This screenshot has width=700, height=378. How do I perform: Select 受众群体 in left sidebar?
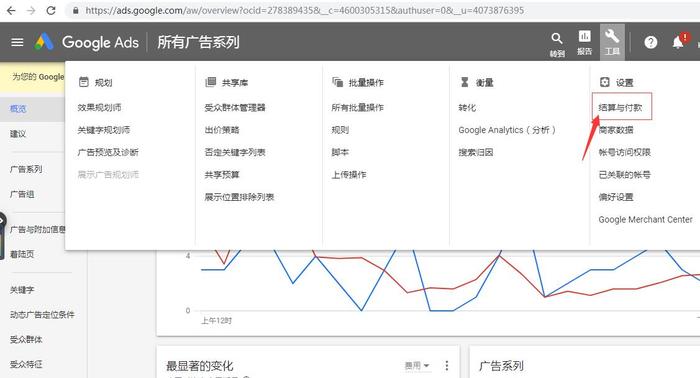pyautogui.click(x=26, y=340)
